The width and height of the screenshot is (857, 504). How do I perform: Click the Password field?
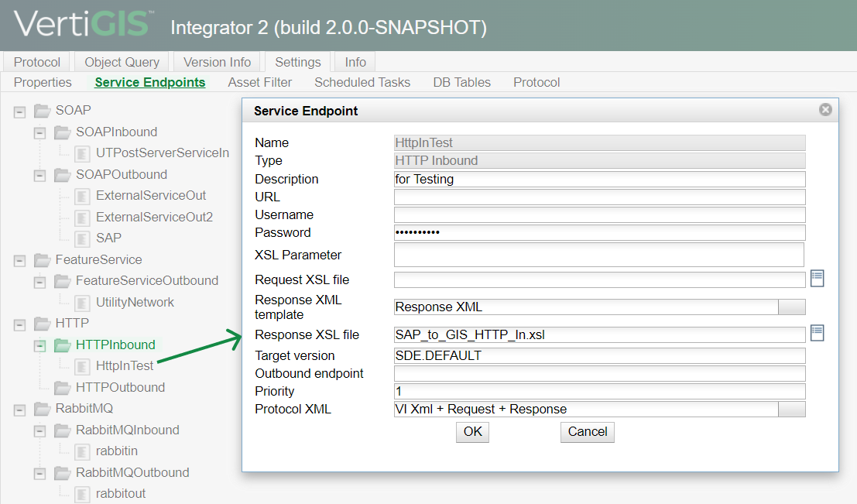tap(599, 233)
